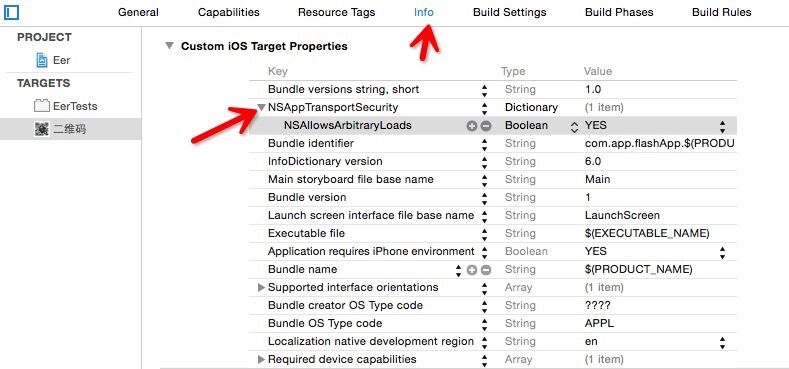Click the Key column header
Viewport: 789px width, 369px height.
278,71
